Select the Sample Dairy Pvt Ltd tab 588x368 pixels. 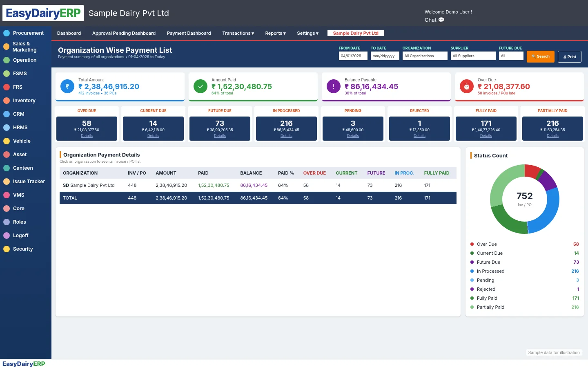pyautogui.click(x=356, y=33)
